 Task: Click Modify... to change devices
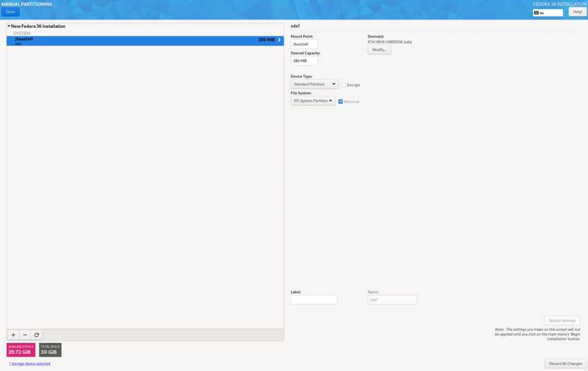coord(379,50)
